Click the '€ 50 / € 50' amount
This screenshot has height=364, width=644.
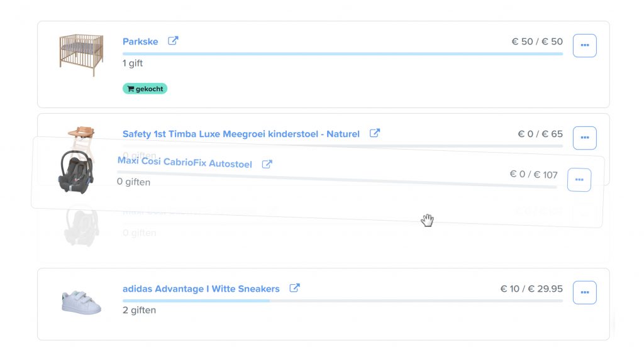click(537, 41)
